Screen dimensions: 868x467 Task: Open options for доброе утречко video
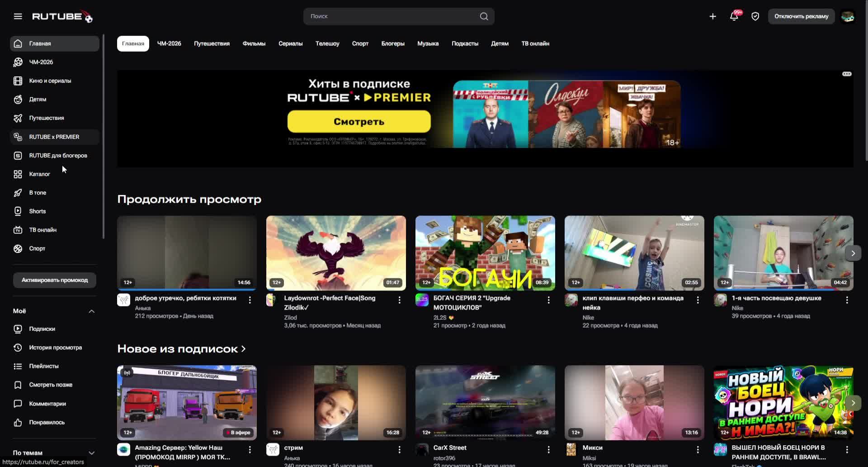250,300
